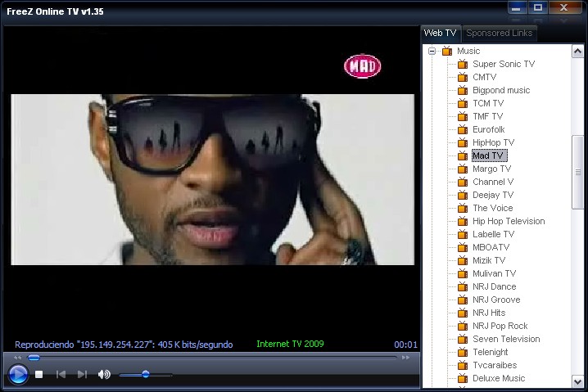Open the Sponsored Links tab
The height and width of the screenshot is (392, 588).
click(499, 34)
